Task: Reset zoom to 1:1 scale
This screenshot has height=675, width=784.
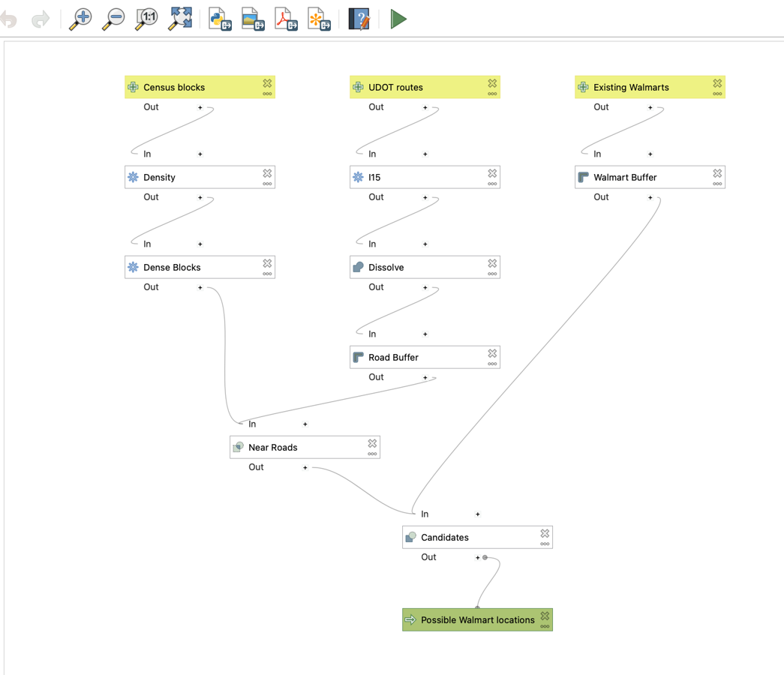Action: [x=146, y=19]
